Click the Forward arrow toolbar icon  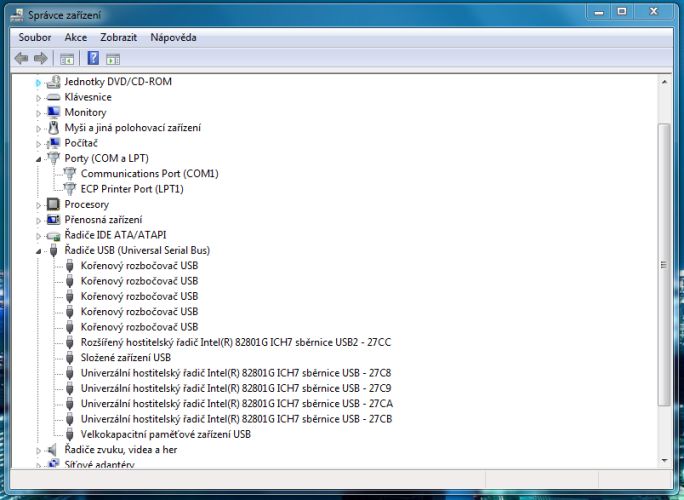tap(41, 58)
